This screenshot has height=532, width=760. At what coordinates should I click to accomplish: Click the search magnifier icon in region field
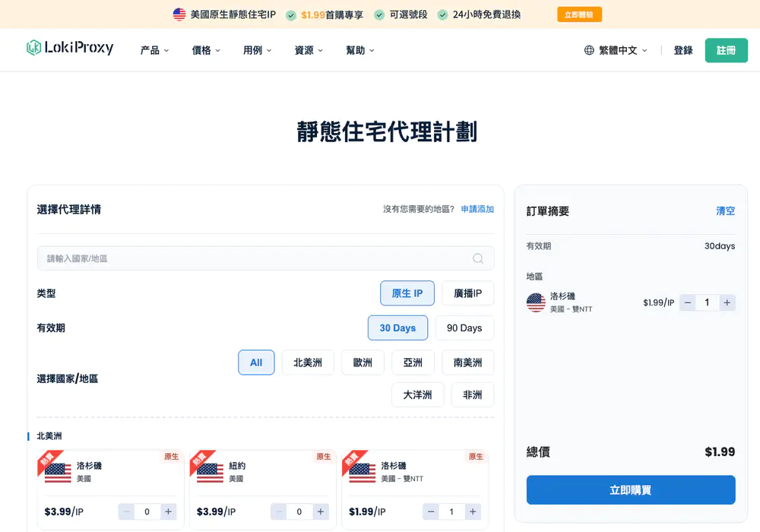pyautogui.click(x=478, y=258)
